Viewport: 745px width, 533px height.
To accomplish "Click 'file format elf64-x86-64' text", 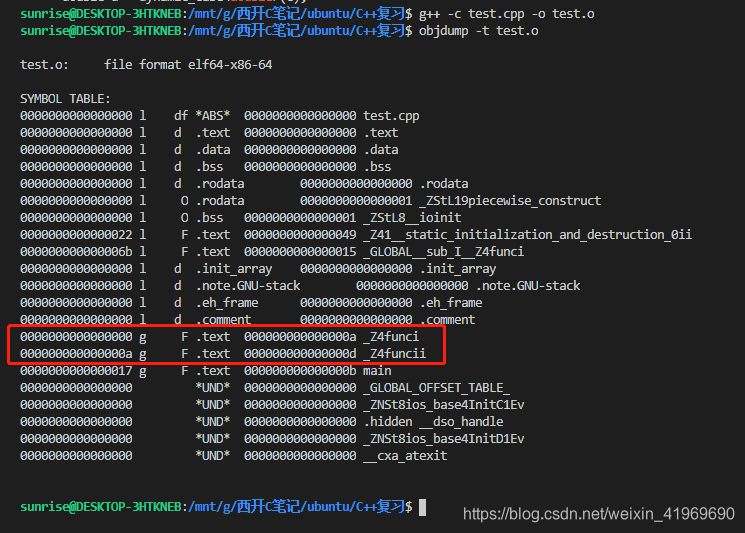I will (188, 65).
